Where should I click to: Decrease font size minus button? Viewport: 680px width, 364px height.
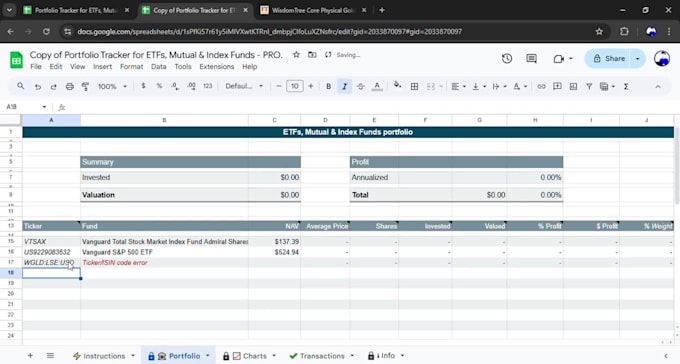click(x=279, y=86)
